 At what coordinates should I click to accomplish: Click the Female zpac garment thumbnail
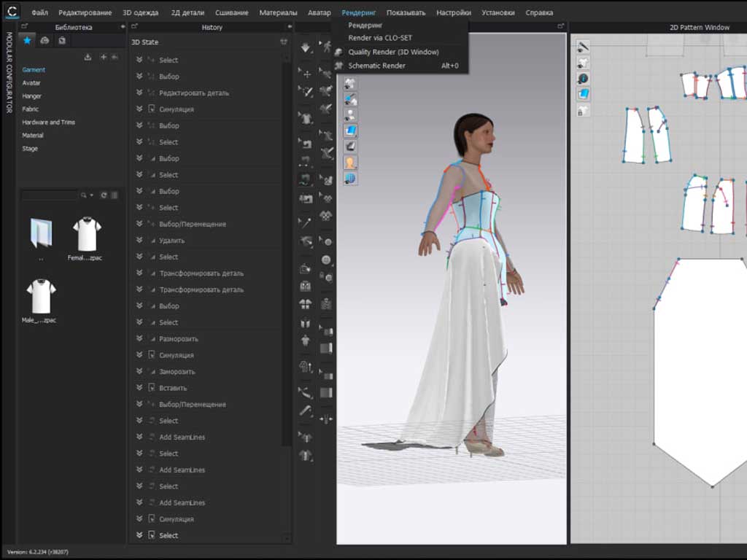87,233
